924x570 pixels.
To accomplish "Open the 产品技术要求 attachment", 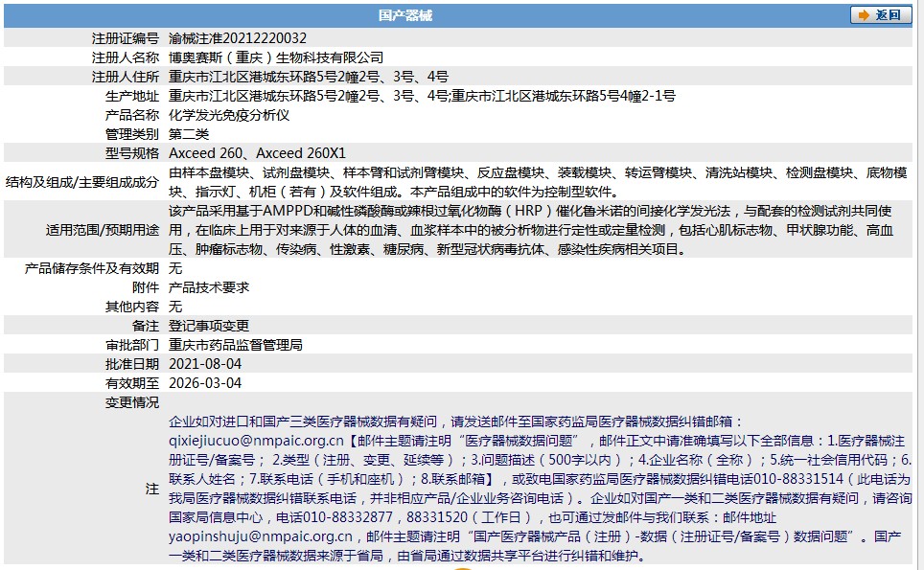I will pos(209,287).
